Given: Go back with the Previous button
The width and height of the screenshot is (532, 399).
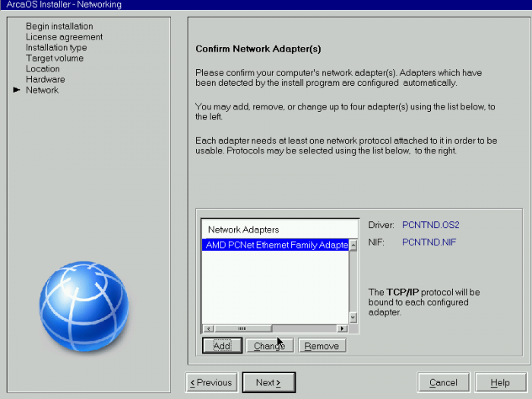Looking at the screenshot, I should [x=212, y=382].
